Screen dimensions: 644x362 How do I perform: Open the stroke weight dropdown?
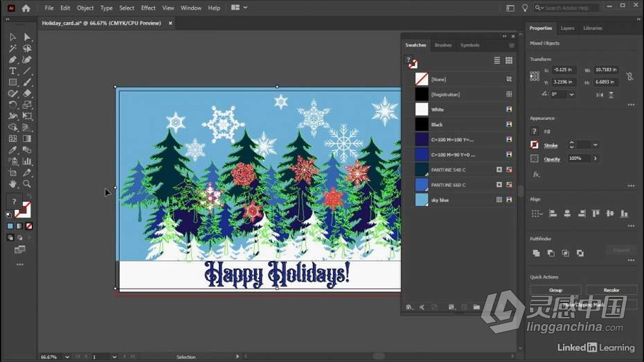click(595, 145)
